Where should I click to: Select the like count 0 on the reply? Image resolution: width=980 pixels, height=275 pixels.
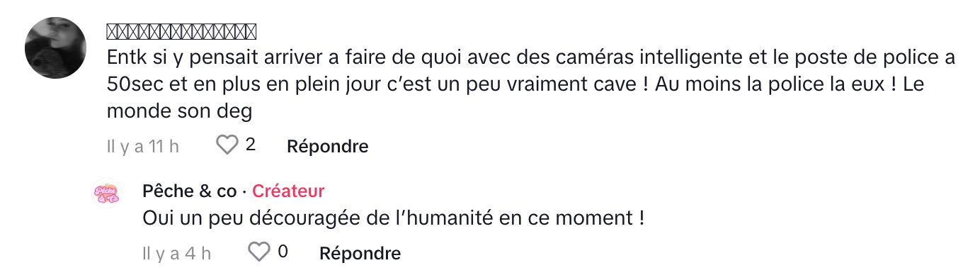[x=283, y=252]
